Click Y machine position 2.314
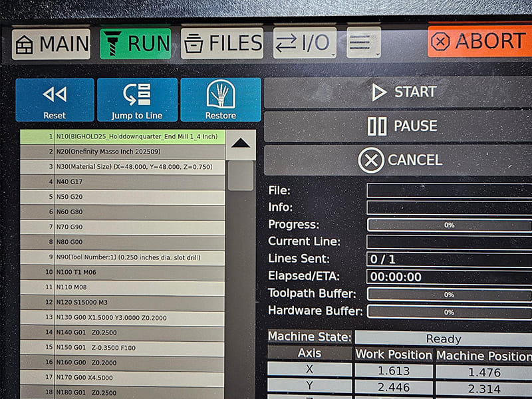Image resolution: width=532 pixels, height=399 pixels. (484, 388)
